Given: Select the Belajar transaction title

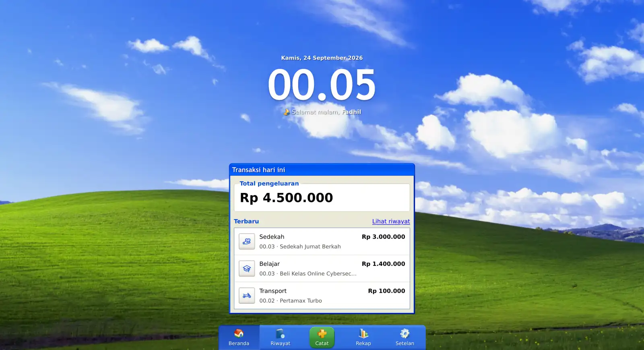Looking at the screenshot, I should click(269, 264).
